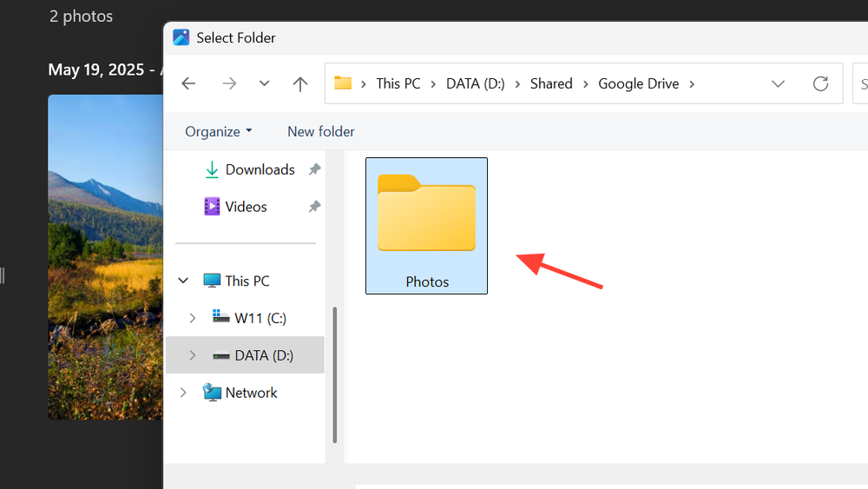868x489 pixels.
Task: Open the recent locations dropdown chevron
Action: coord(265,83)
